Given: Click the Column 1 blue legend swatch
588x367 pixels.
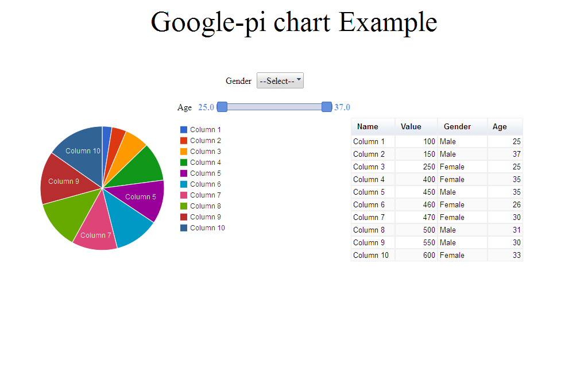Looking at the screenshot, I should click(x=184, y=130).
